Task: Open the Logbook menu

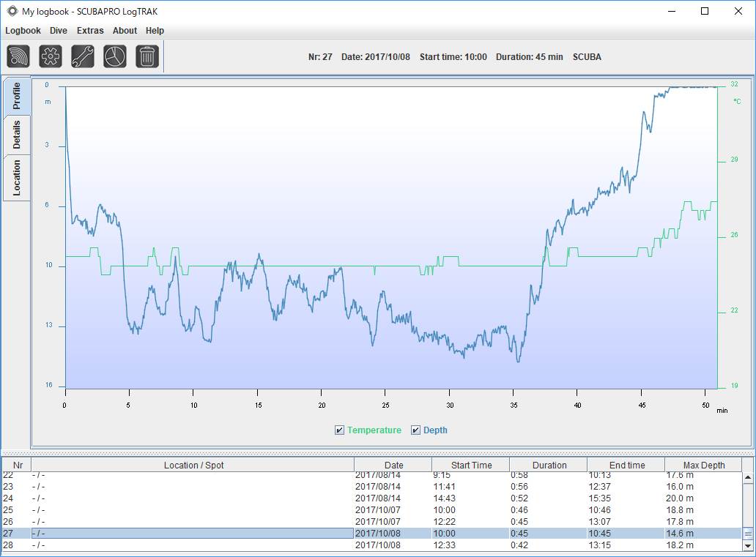Action: (x=23, y=30)
